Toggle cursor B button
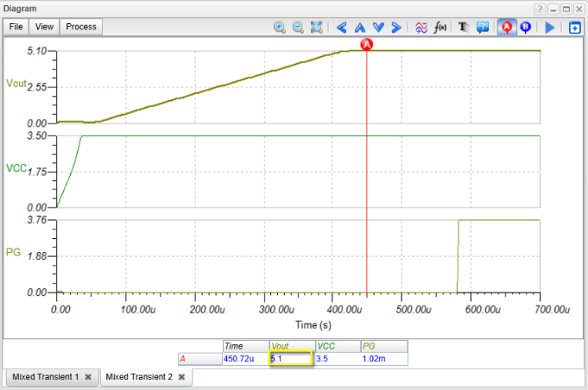Viewport: 588px width, 390px height. click(526, 28)
